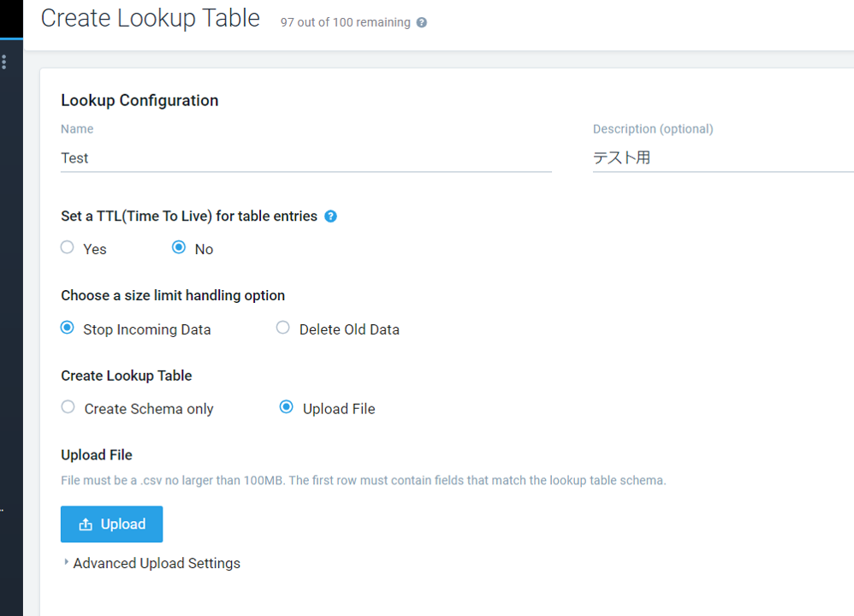Click the Name field containing Test
The height and width of the screenshot is (616, 854).
pyautogui.click(x=257, y=157)
